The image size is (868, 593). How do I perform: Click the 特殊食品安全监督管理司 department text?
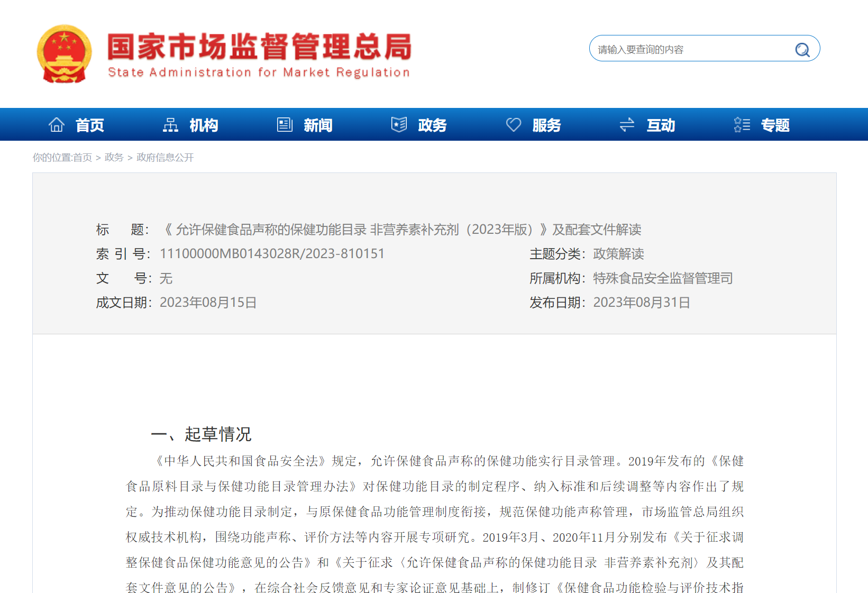(663, 278)
